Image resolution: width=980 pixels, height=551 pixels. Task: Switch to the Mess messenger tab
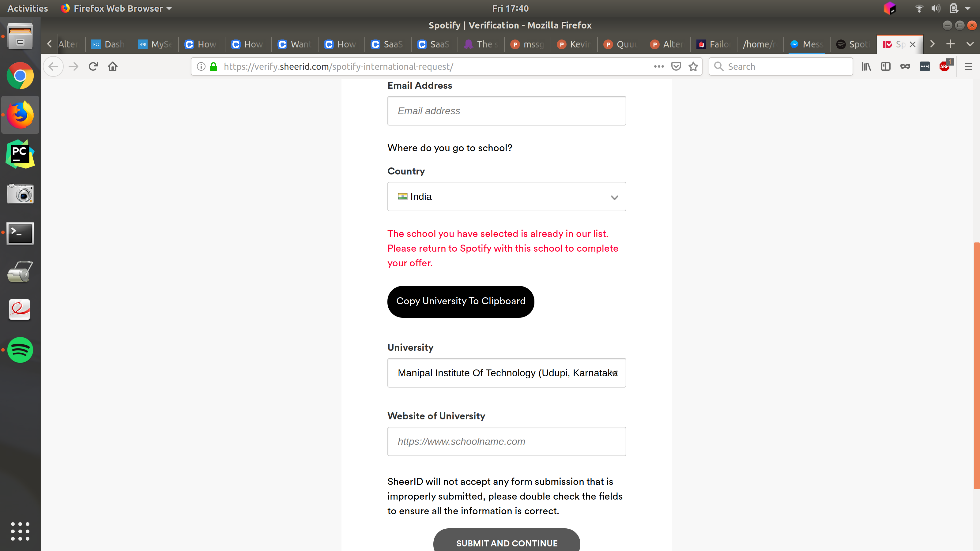807,44
